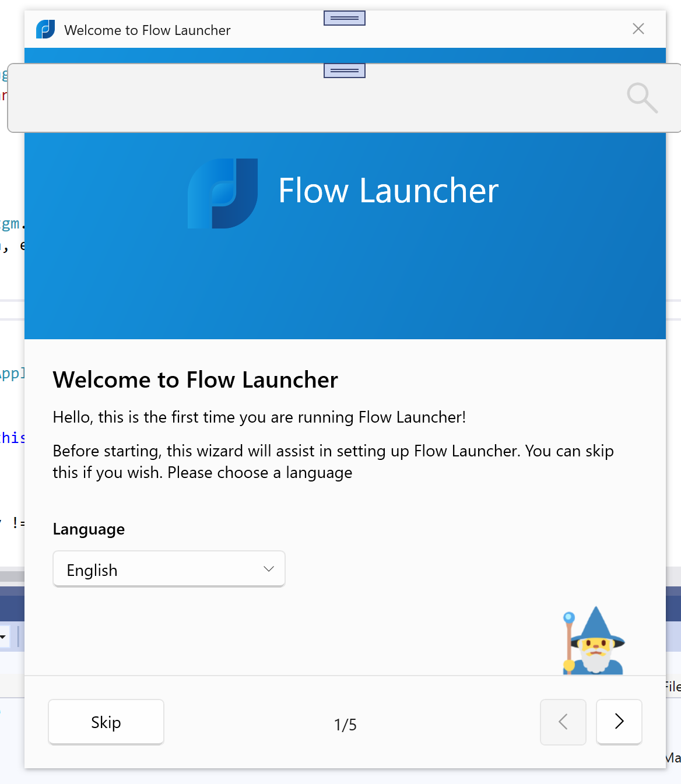The image size is (681, 784).
Task: Click the Welcome to Flow Launcher heading
Action: 195,380
